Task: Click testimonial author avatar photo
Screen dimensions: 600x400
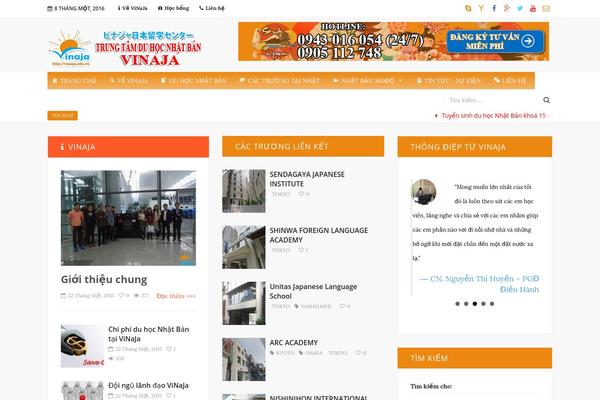Action: pos(424,191)
